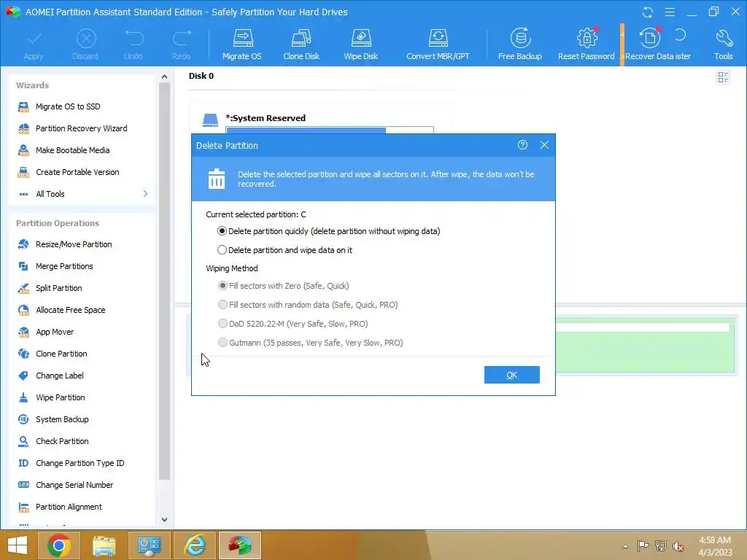The height and width of the screenshot is (560, 747).
Task: Select the System Reserved partition entry
Action: pyautogui.click(x=266, y=118)
